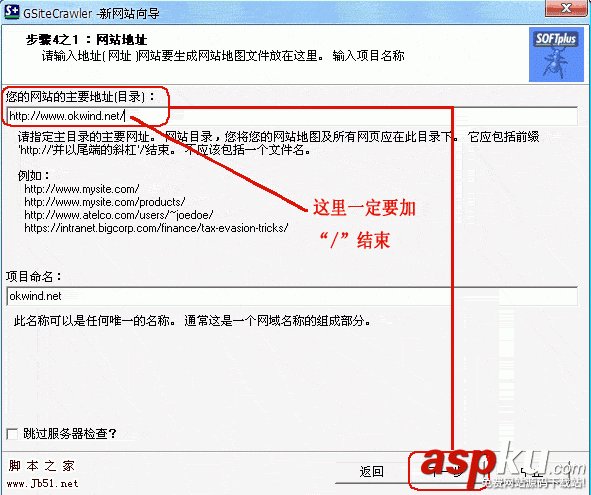Screen dimensions: 591x495
Task: Click the GSiteCrawler app icon in title bar
Action: coord(11,12)
